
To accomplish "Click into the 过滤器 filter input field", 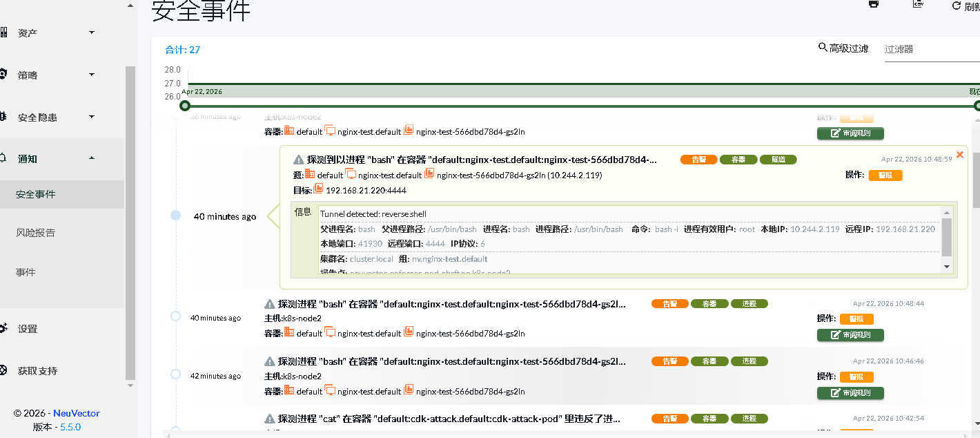I will click(x=928, y=49).
